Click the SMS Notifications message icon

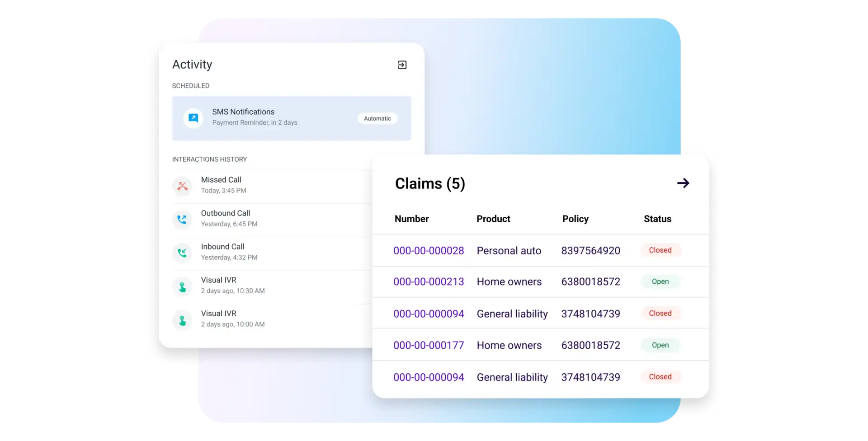(x=193, y=118)
